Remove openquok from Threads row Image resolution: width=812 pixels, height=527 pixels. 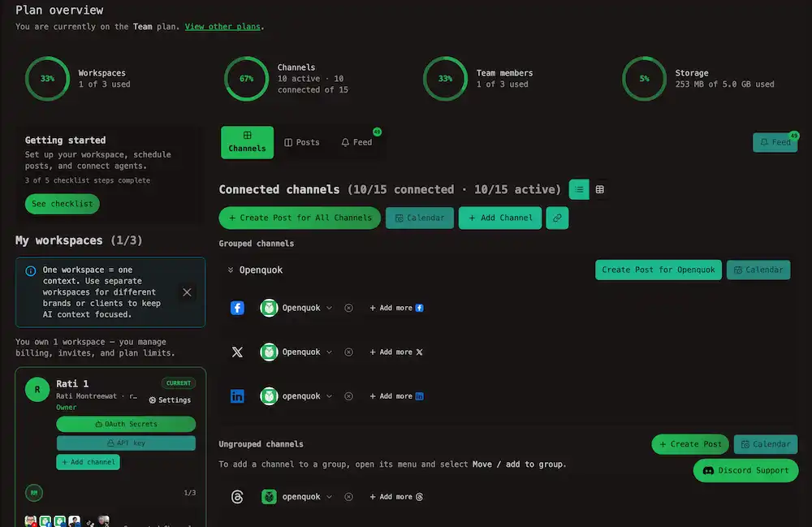point(348,497)
